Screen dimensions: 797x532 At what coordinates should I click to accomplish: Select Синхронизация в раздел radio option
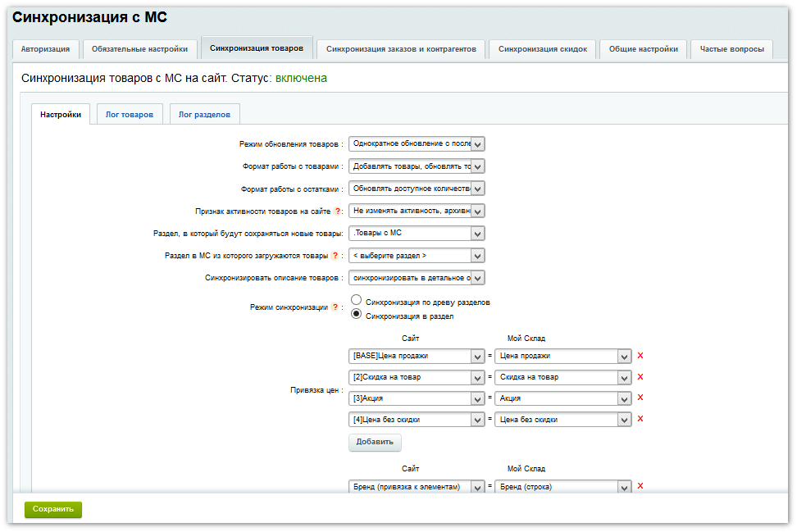click(x=357, y=315)
